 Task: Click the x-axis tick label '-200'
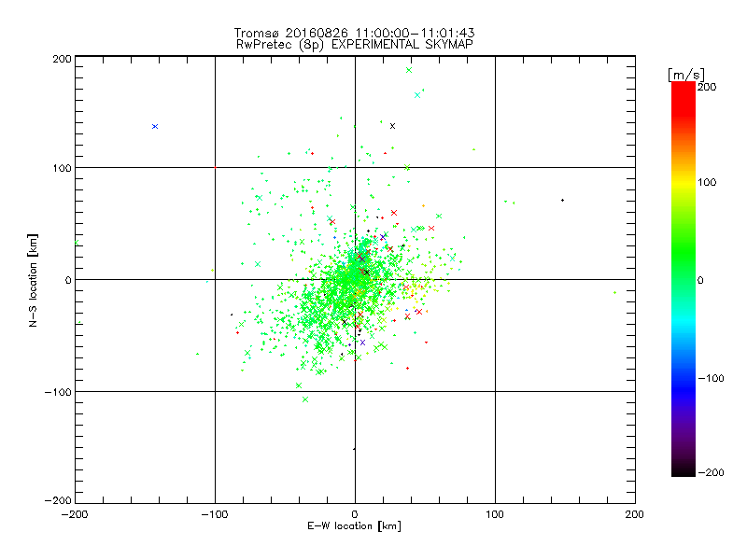(75, 514)
